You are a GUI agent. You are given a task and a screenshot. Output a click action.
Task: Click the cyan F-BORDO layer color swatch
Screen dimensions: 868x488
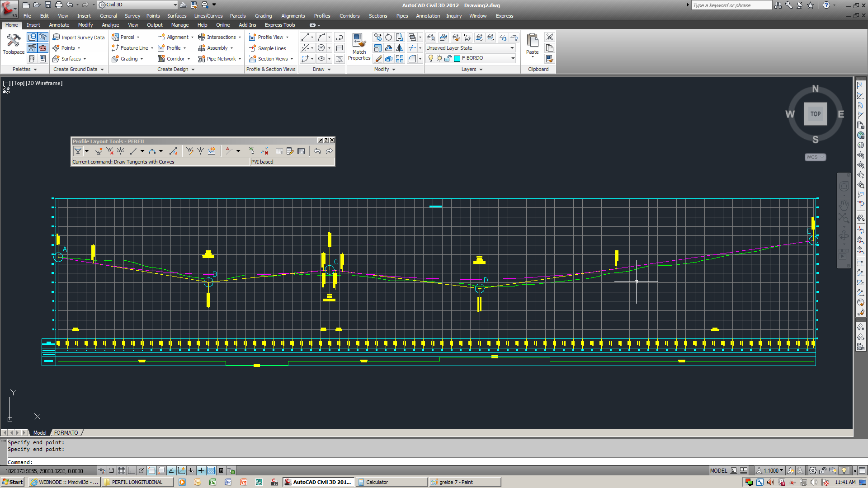(457, 58)
